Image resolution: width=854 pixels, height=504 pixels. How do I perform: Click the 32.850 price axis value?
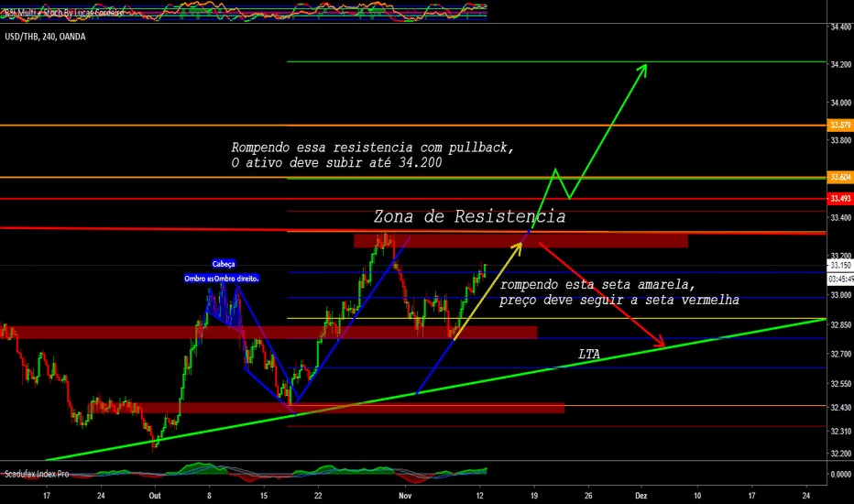(x=841, y=325)
